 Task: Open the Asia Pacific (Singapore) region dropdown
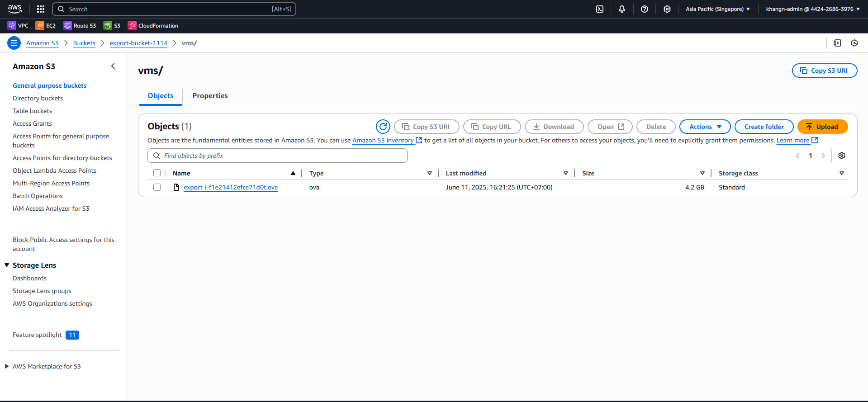[718, 9]
